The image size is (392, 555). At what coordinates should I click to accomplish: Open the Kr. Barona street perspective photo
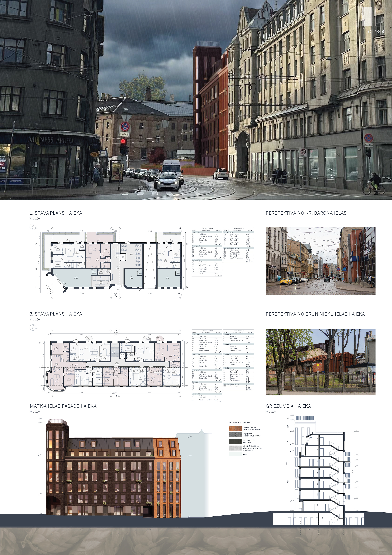[x=320, y=261]
